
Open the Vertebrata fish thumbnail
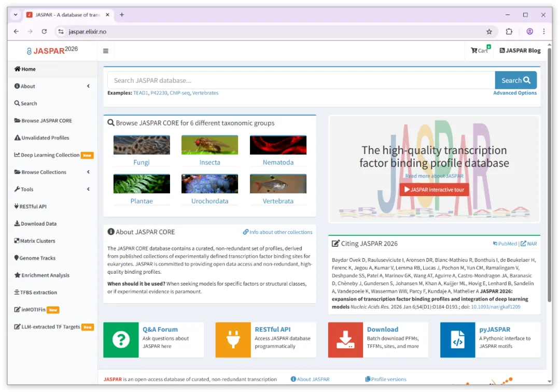[x=278, y=184]
